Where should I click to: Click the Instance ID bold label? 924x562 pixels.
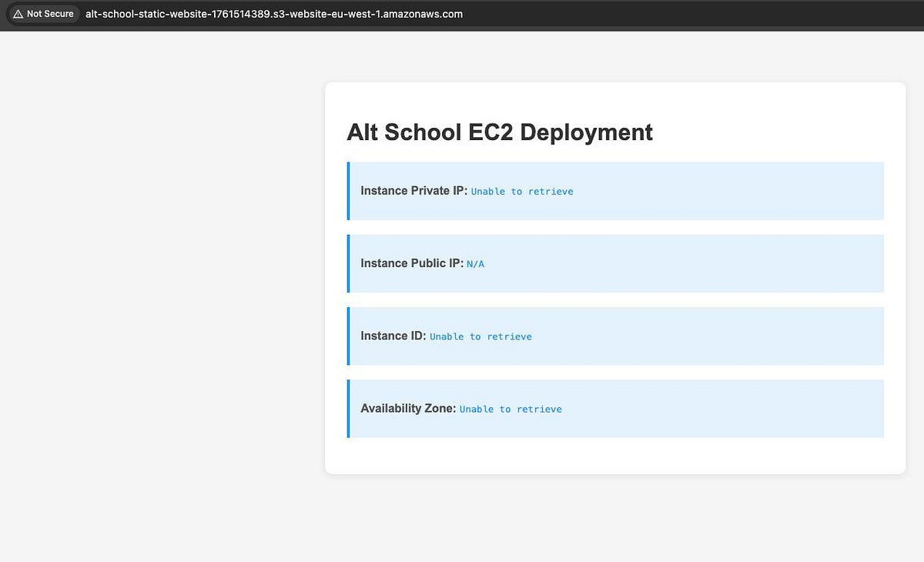pyautogui.click(x=393, y=336)
